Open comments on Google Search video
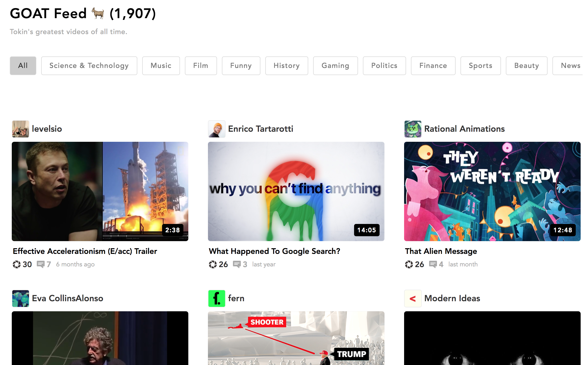This screenshot has height=365, width=588. pyautogui.click(x=237, y=264)
